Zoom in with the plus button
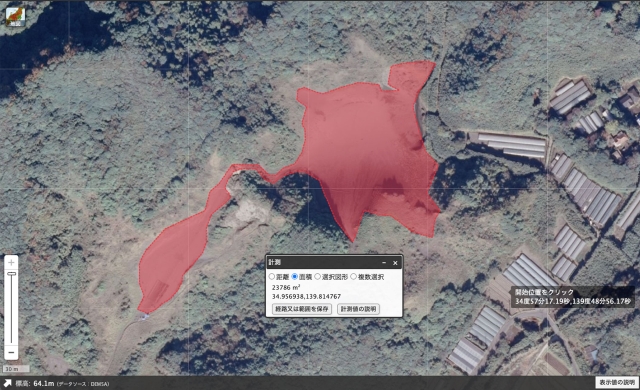Screen dimensions: 640x390 click(x=11, y=262)
